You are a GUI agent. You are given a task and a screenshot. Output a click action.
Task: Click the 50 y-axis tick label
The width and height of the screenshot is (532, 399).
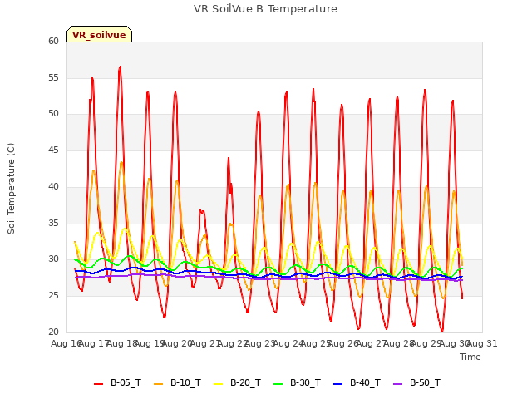pos(53,114)
